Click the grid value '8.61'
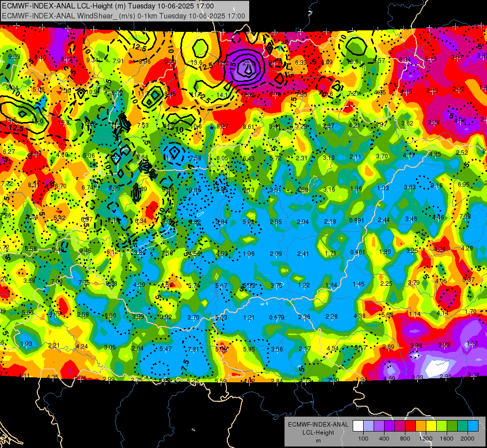 249,127
